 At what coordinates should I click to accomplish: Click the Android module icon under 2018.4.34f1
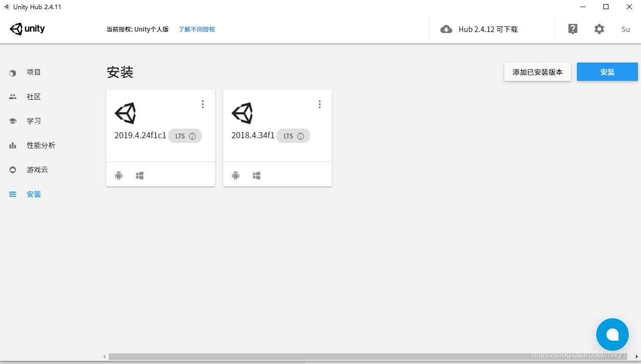tap(236, 175)
